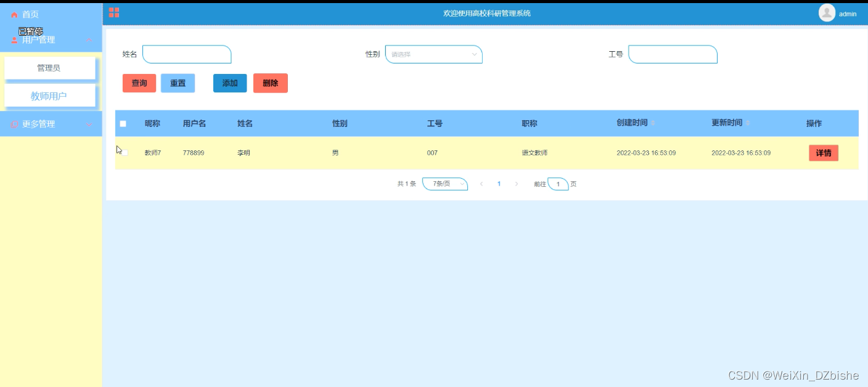Screen dimensions: 868x387
Task: Click the user icon beside 用户管理
Action: coord(15,40)
